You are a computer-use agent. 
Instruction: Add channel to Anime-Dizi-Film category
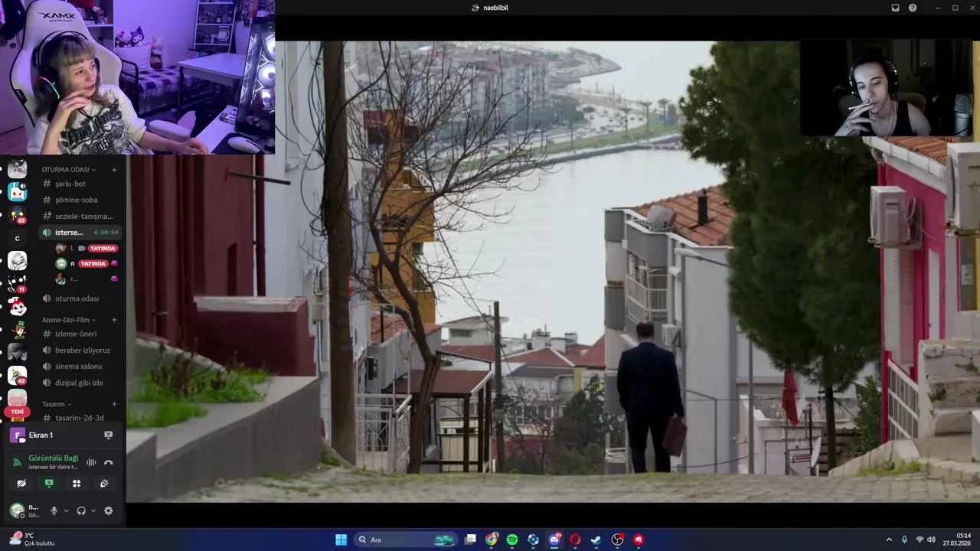tap(114, 320)
